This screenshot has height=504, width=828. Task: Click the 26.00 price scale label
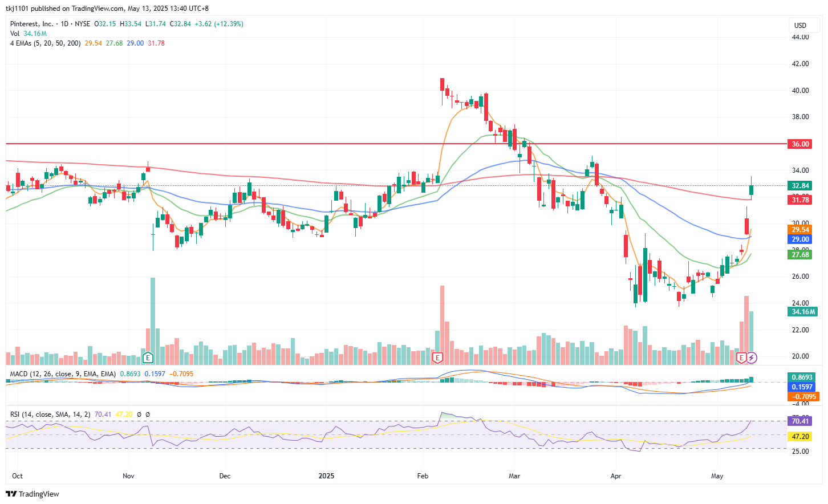click(x=800, y=276)
